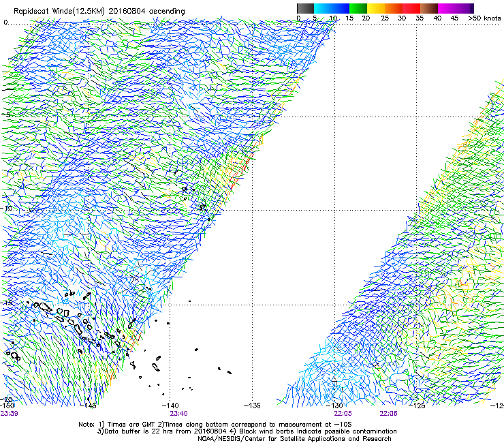Click the "30" legend scale label
504x443 pixels.
[402, 18]
